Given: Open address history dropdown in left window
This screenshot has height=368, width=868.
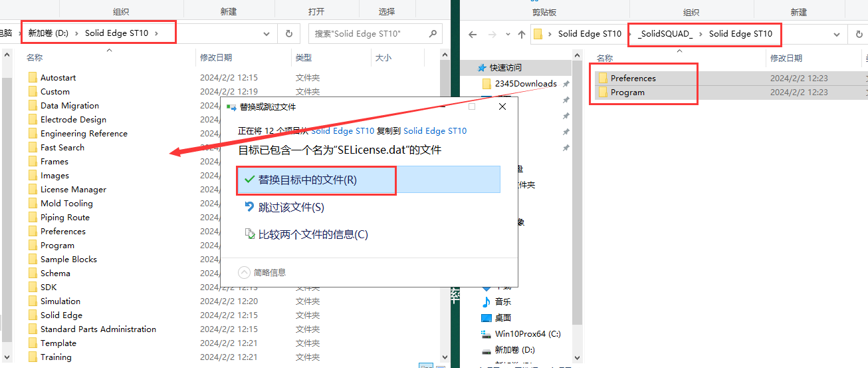Looking at the screenshot, I should point(267,33).
